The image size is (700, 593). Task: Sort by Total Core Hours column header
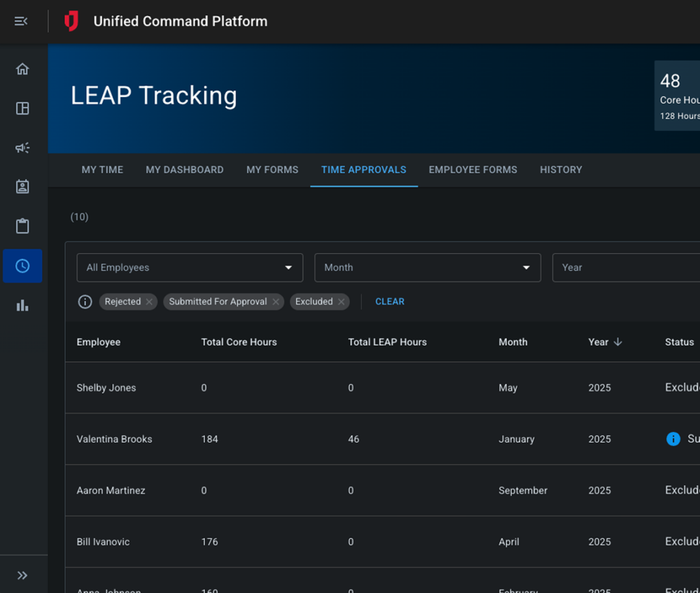tap(239, 342)
